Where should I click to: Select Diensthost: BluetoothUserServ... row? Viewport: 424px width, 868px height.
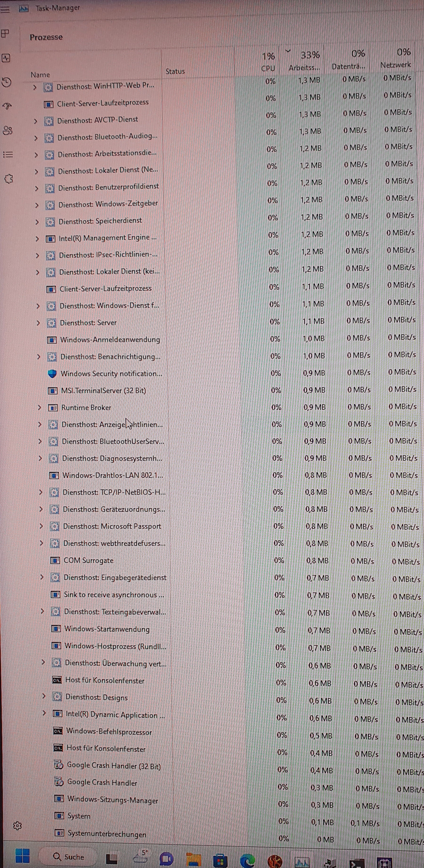[113, 441]
